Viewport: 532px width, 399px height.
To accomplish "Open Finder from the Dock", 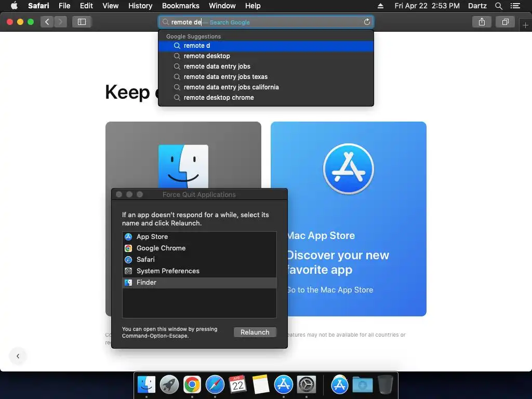I will [146, 385].
